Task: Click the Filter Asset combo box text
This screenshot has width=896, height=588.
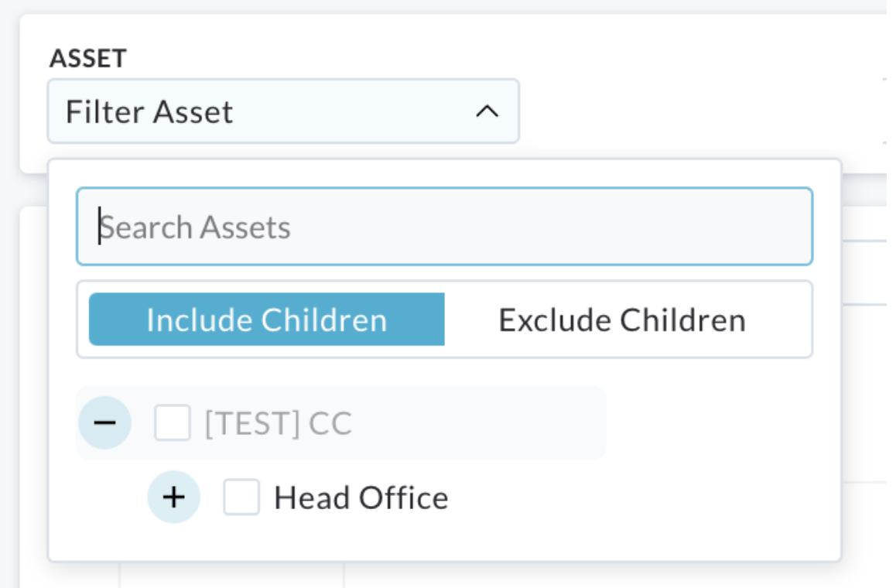Action: pos(149,111)
